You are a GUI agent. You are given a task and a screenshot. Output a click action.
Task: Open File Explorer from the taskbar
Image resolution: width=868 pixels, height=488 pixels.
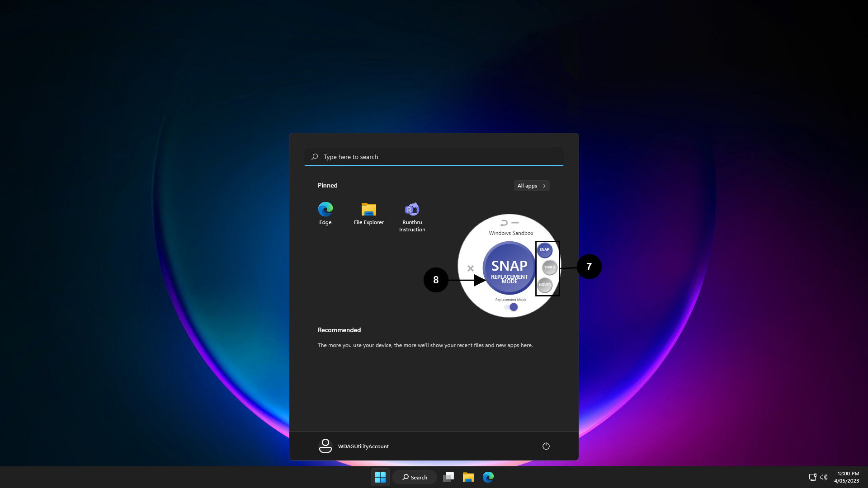(468, 477)
